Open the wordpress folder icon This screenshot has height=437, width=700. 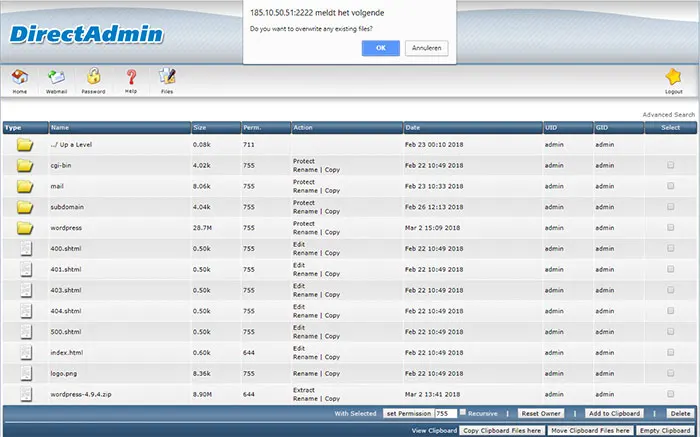25,228
